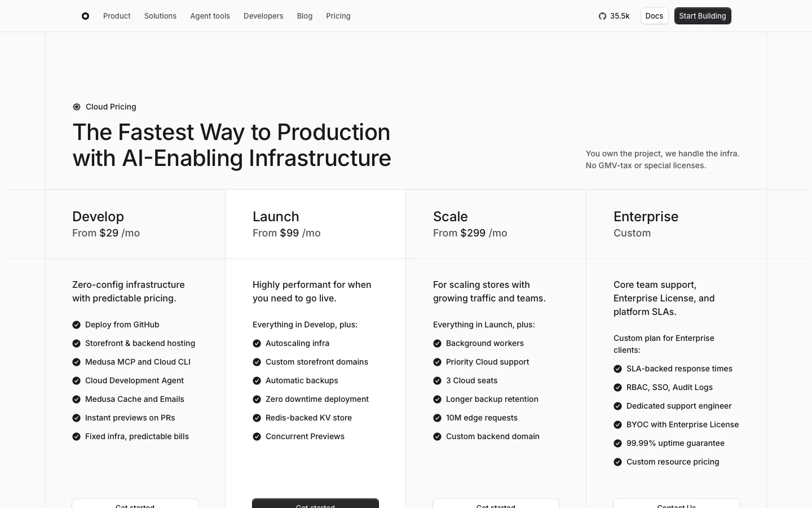
Task: Click the Launch plan heading
Action: (276, 216)
